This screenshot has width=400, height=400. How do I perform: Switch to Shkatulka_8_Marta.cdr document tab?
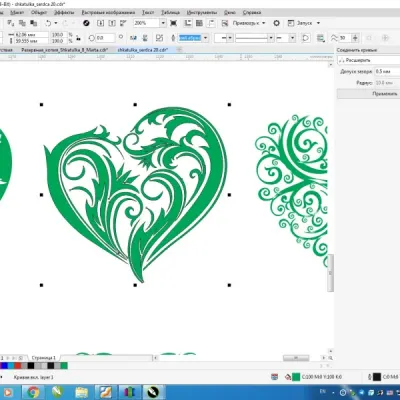(65, 50)
